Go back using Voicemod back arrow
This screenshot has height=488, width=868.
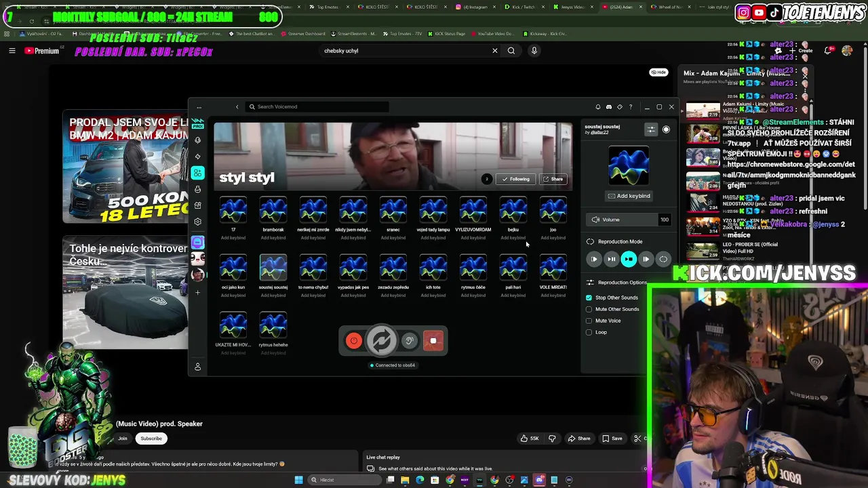(x=237, y=107)
